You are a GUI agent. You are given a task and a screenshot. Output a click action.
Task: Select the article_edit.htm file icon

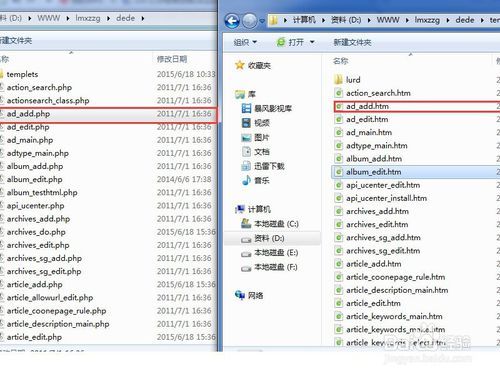(339, 303)
